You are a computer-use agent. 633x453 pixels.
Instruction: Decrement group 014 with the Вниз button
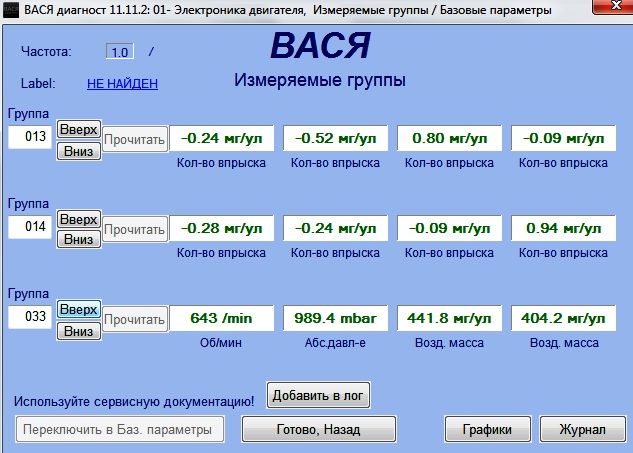click(x=78, y=239)
